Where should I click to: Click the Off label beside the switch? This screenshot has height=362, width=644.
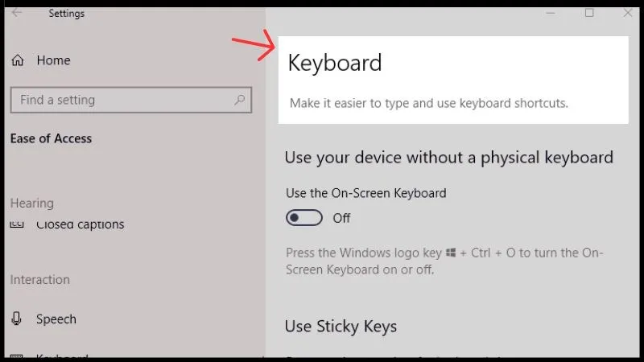341,218
